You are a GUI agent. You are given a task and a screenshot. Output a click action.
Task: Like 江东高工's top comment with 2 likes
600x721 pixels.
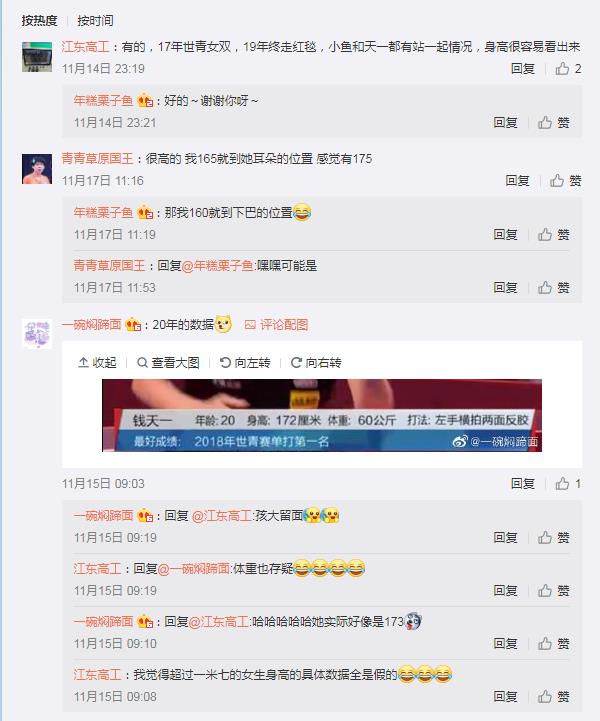pos(568,69)
